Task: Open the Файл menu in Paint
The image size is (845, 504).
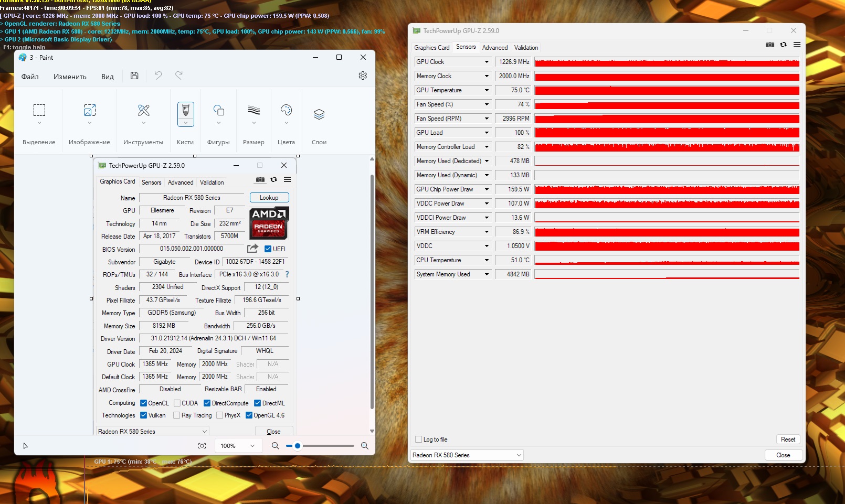Action: point(30,77)
